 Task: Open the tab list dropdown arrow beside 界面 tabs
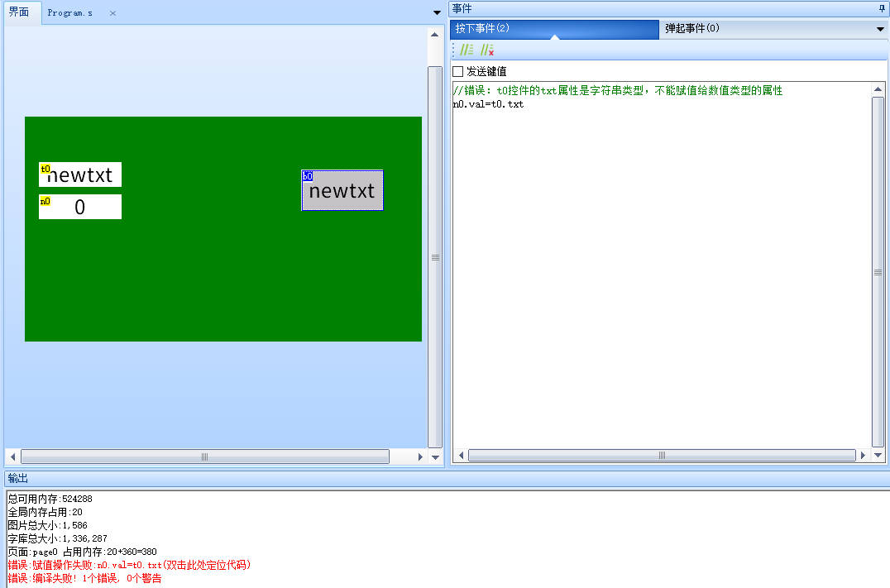coord(436,12)
